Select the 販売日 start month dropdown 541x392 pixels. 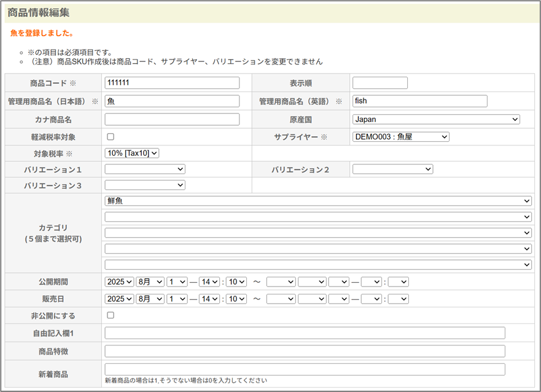[x=150, y=299]
